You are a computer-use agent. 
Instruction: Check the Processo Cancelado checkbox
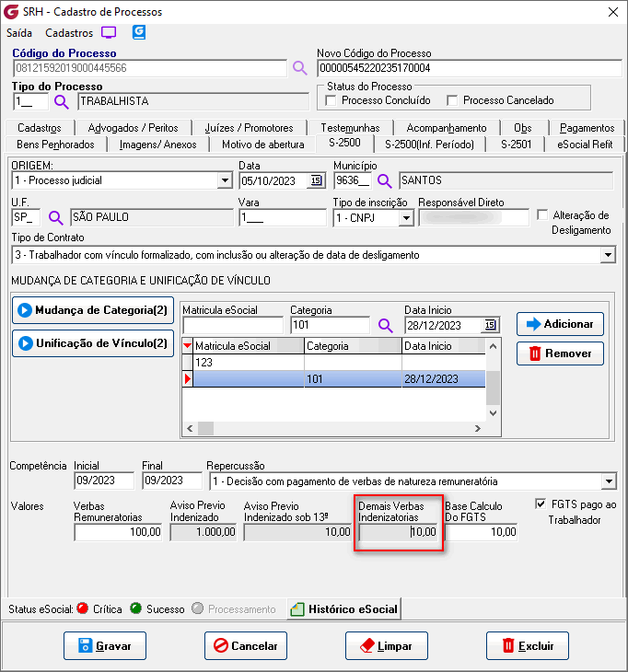pyautogui.click(x=452, y=100)
